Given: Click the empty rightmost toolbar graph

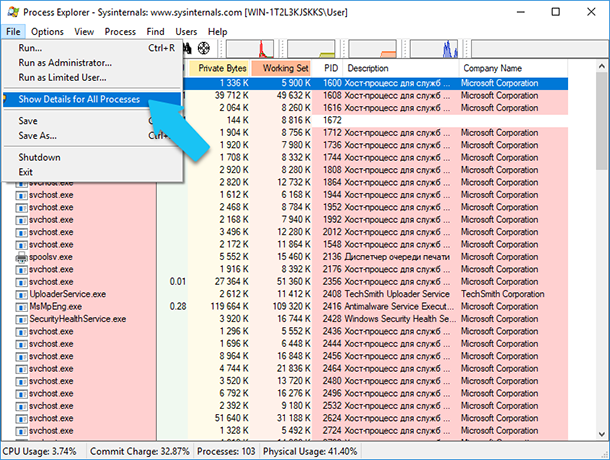Looking at the screenshot, I should pos(540,49).
